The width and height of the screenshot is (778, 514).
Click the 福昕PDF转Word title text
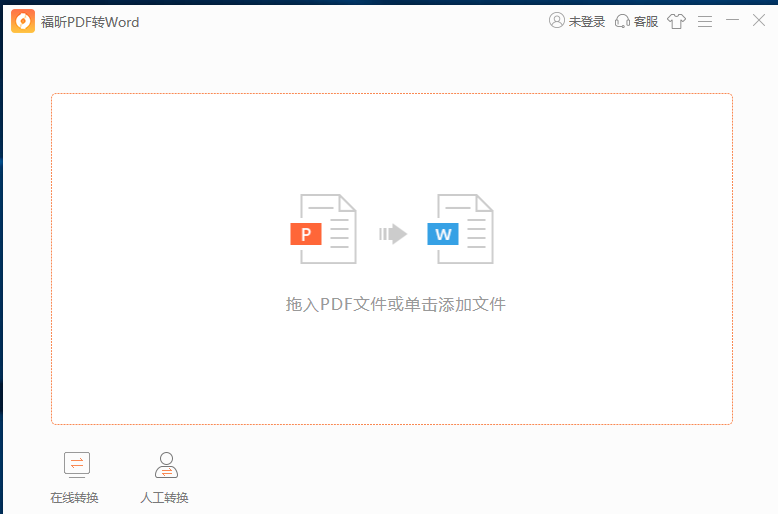click(x=90, y=22)
